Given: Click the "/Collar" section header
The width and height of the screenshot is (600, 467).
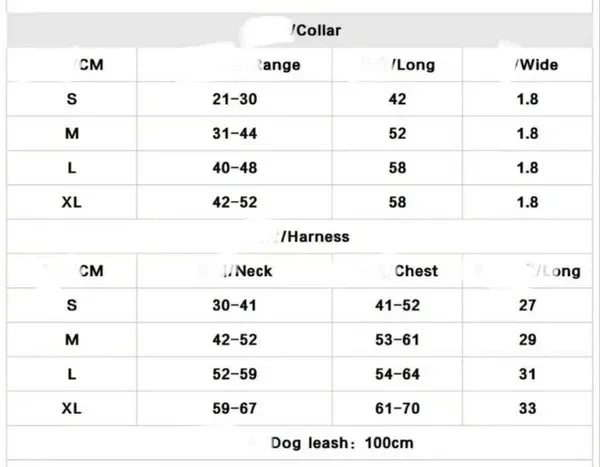Looking at the screenshot, I should (315, 31).
